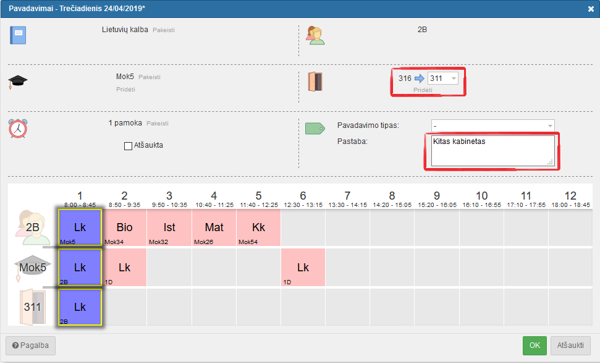Open the room 311 dropdown

(442, 78)
